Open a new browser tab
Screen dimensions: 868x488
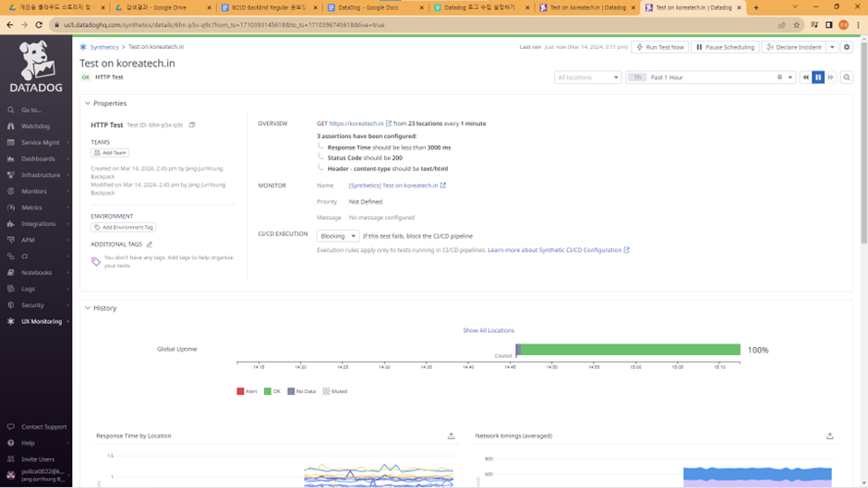click(x=756, y=7)
